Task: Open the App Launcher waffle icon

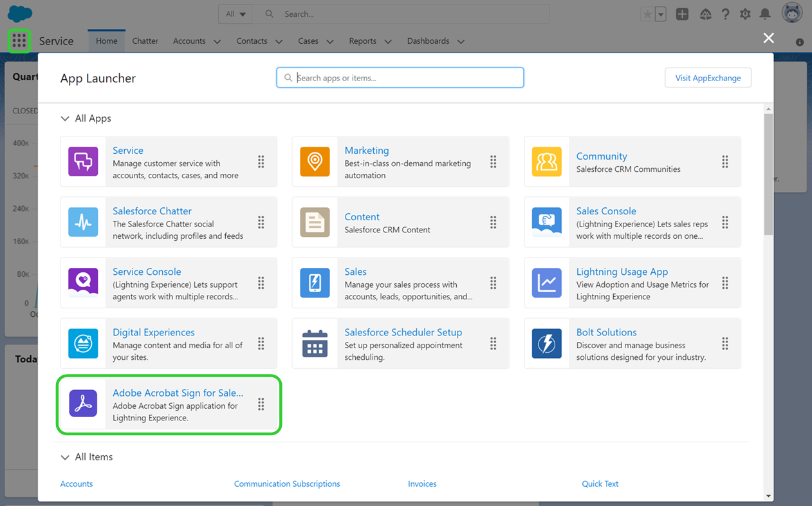Action: 19,41
